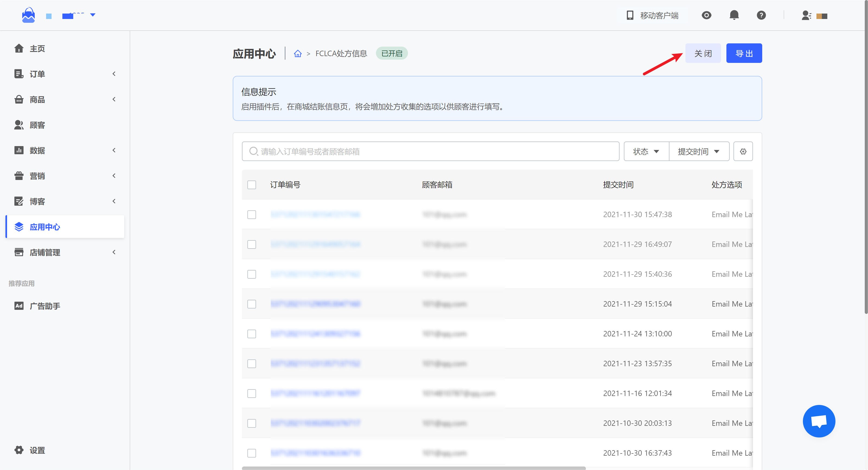Open the notifications bell
The height and width of the screenshot is (470, 868).
(734, 15)
